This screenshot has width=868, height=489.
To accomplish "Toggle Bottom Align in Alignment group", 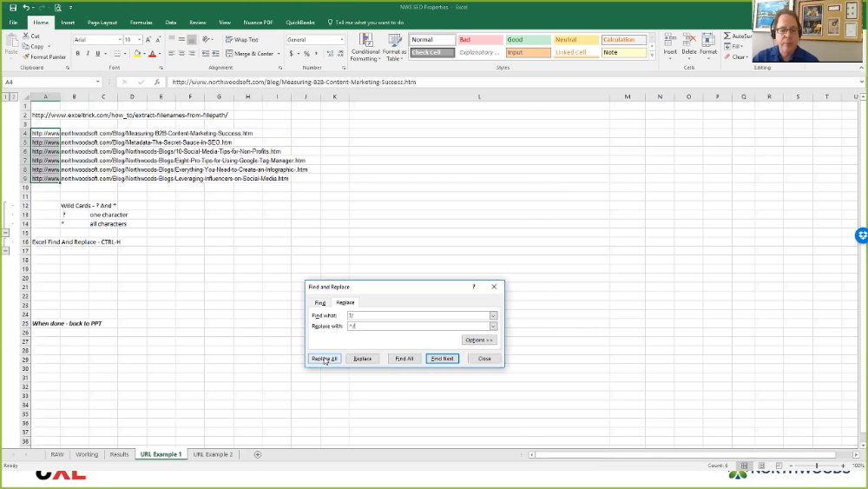I will click(x=192, y=39).
